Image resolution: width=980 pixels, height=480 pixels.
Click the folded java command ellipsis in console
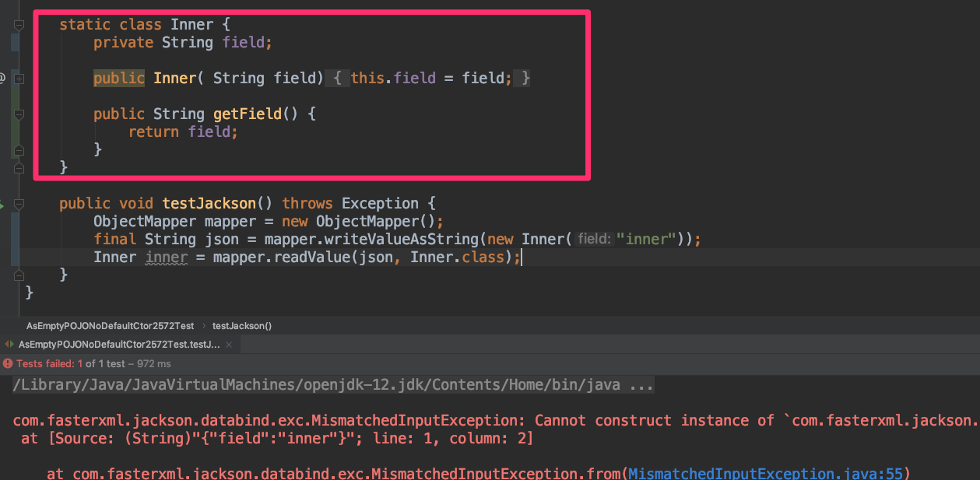coord(641,385)
